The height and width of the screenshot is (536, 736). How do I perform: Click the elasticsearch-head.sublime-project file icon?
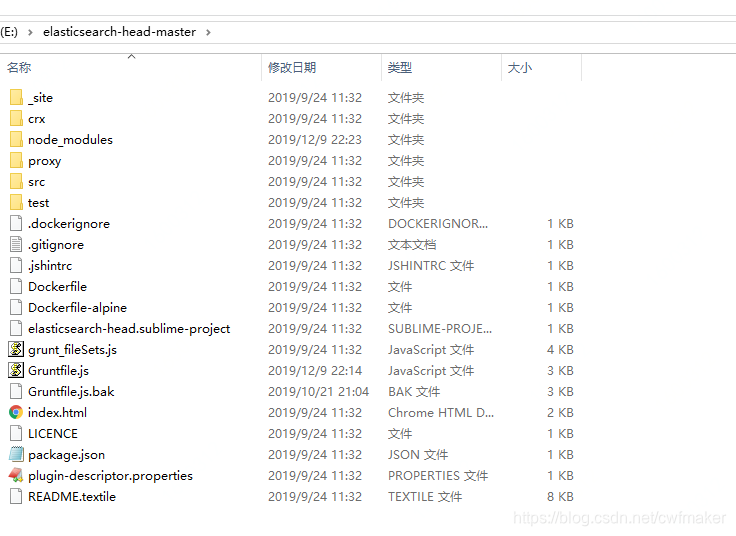tap(16, 329)
